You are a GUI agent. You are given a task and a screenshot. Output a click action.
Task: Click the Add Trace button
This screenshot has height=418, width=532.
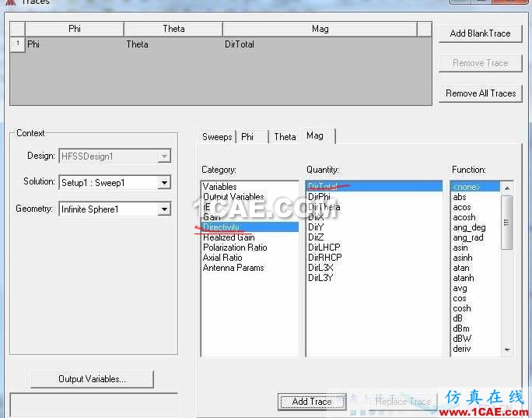312,402
